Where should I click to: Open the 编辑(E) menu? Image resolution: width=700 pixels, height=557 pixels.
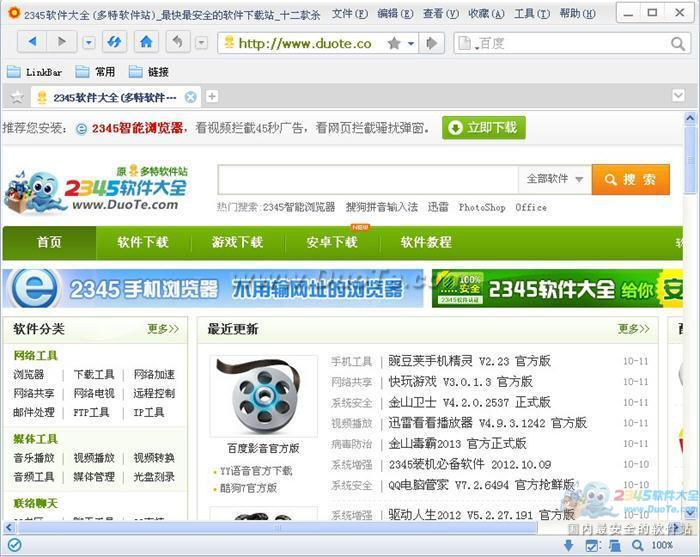395,14
